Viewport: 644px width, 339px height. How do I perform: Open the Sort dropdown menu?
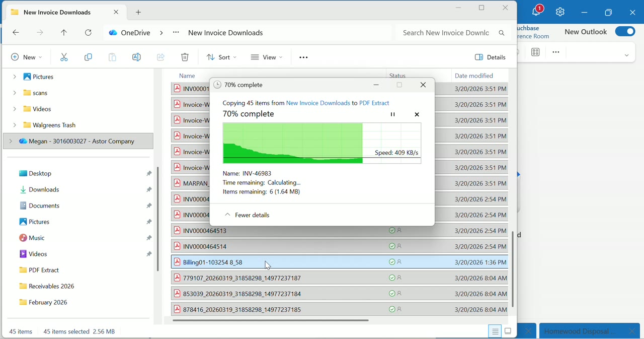(221, 57)
